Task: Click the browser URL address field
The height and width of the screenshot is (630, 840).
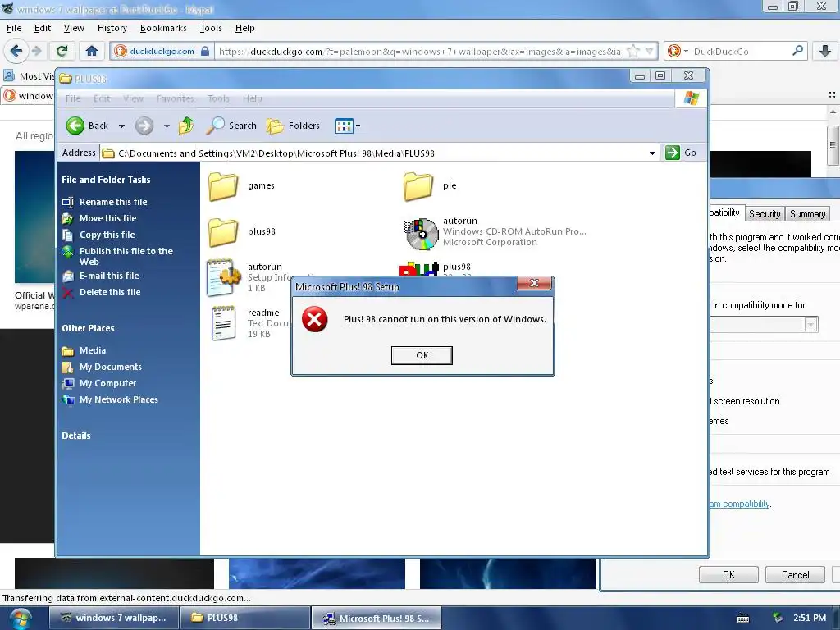Action: point(419,52)
